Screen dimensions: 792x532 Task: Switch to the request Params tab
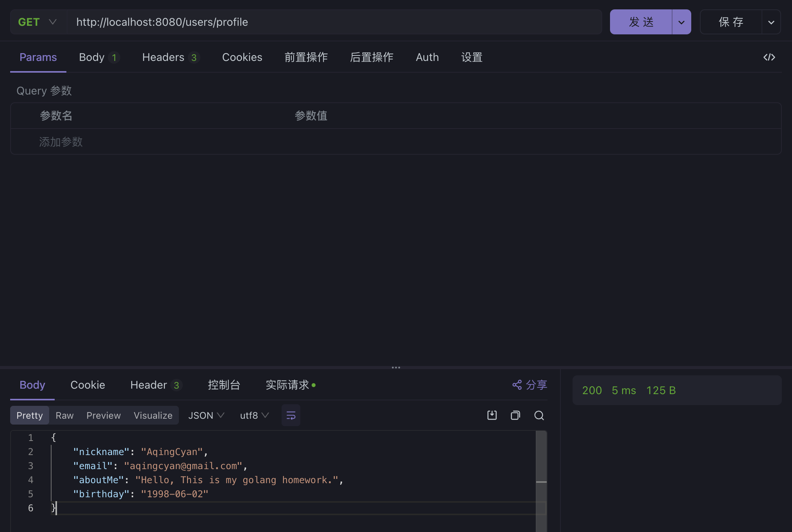[x=38, y=57]
